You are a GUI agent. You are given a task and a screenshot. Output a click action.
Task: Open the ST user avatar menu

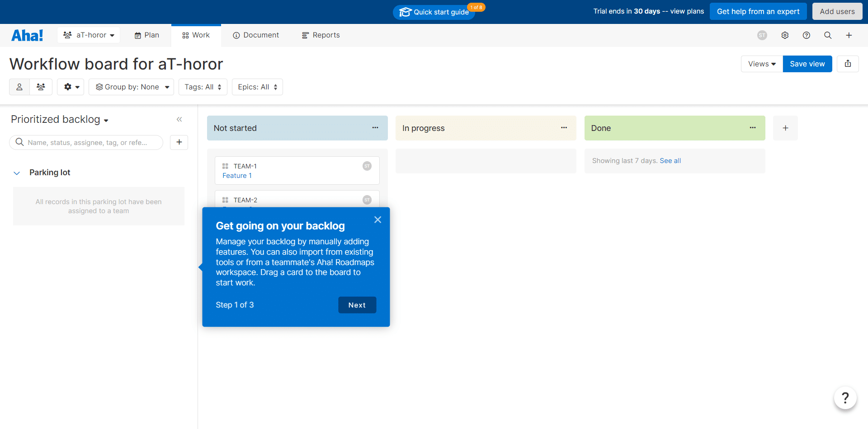tap(762, 35)
